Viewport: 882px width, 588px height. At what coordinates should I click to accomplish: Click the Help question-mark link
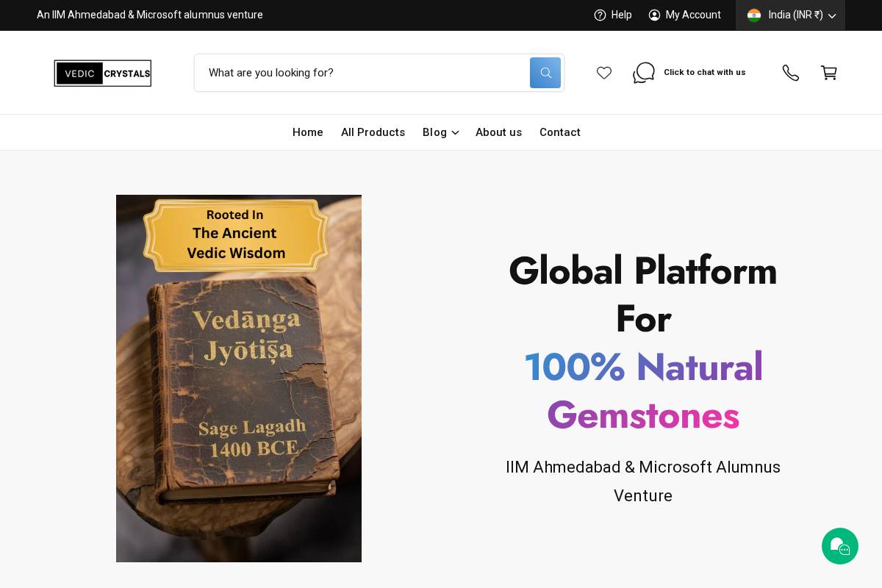[613, 15]
